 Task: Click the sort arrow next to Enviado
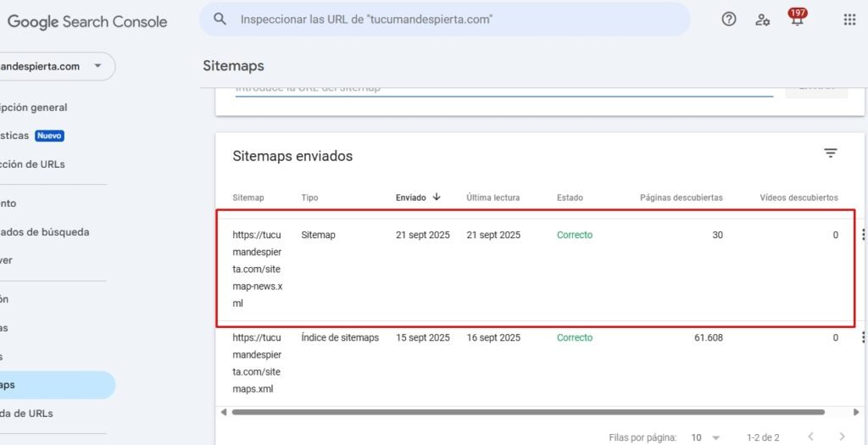(437, 197)
